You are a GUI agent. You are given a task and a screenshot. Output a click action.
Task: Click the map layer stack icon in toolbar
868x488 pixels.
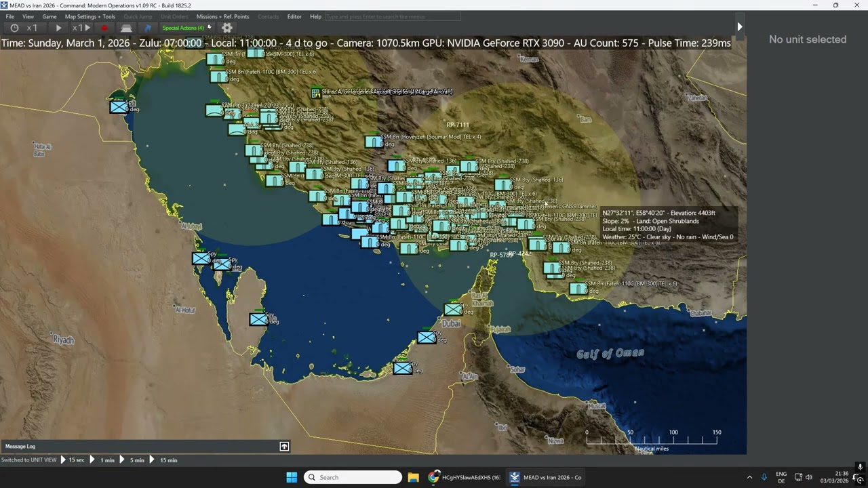126,28
